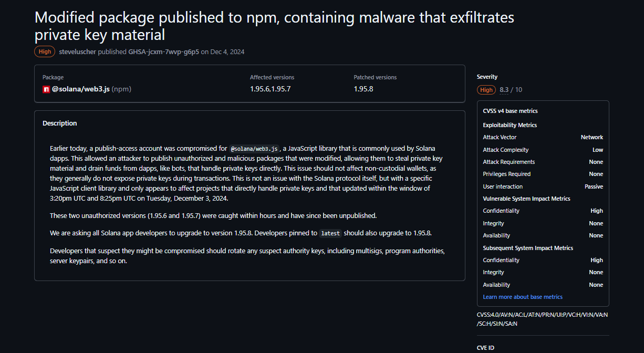Click the CVE ID sidebar heading
The height and width of the screenshot is (353, 644).
pos(485,348)
